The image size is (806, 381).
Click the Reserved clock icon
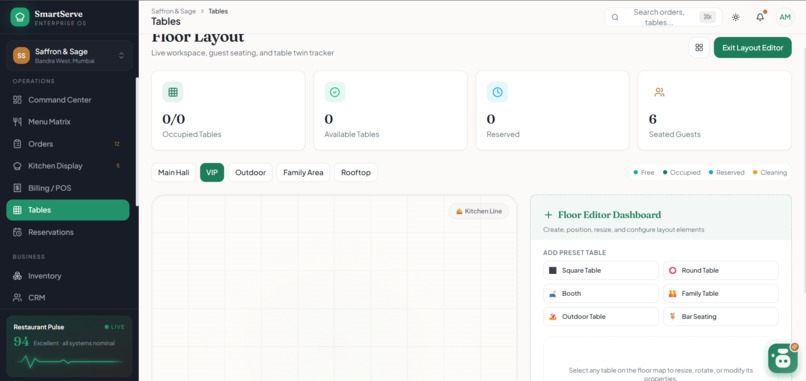[x=498, y=92]
